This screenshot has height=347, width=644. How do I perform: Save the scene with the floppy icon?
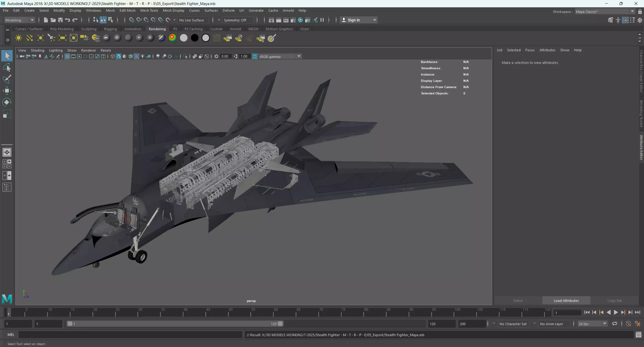pyautogui.click(x=60, y=20)
